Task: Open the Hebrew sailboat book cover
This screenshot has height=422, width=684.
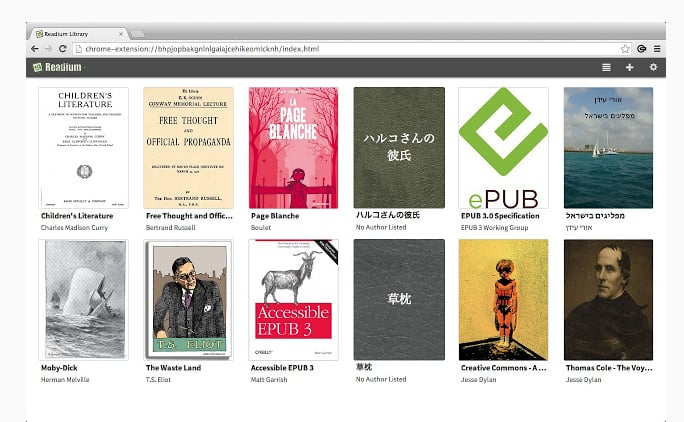Action: coord(609,148)
